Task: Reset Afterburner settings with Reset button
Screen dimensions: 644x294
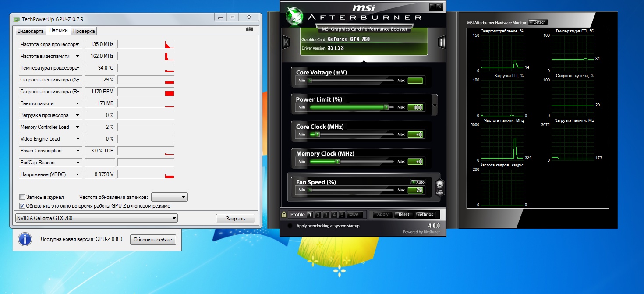Action: [404, 215]
